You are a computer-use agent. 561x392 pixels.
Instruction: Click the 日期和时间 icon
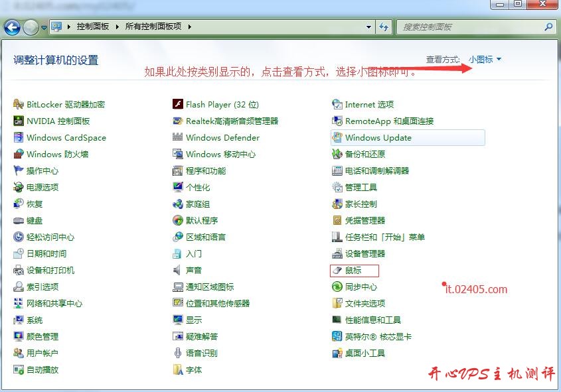(x=18, y=254)
